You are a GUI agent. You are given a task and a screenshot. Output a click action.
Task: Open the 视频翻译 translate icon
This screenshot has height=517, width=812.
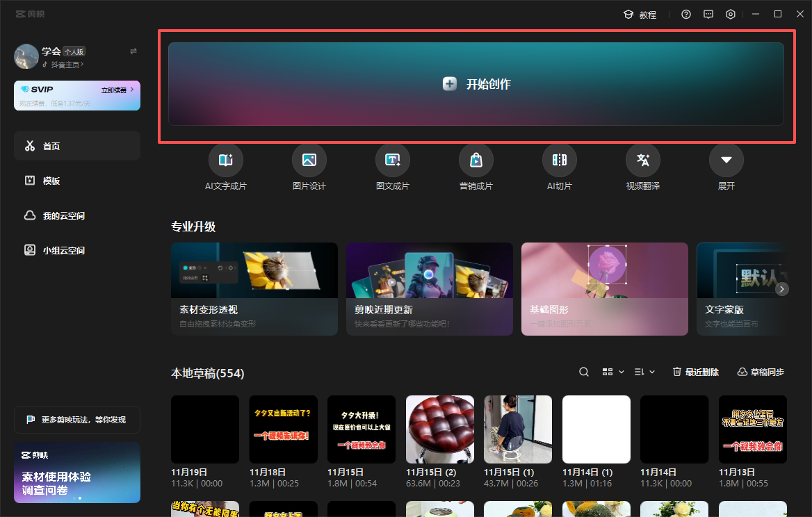coord(643,161)
